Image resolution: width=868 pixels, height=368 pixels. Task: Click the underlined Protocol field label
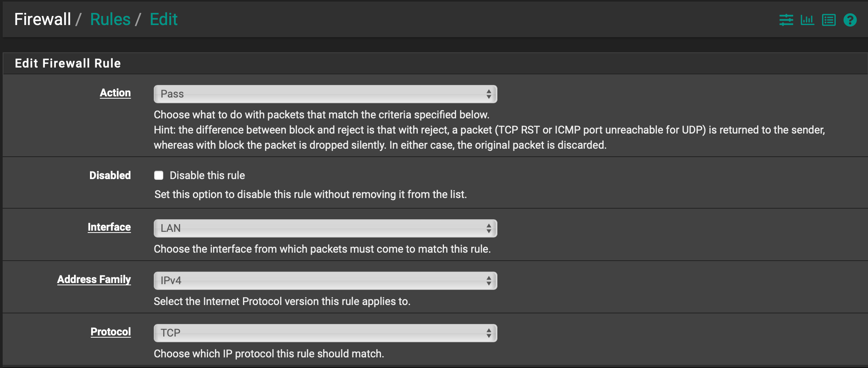click(110, 332)
